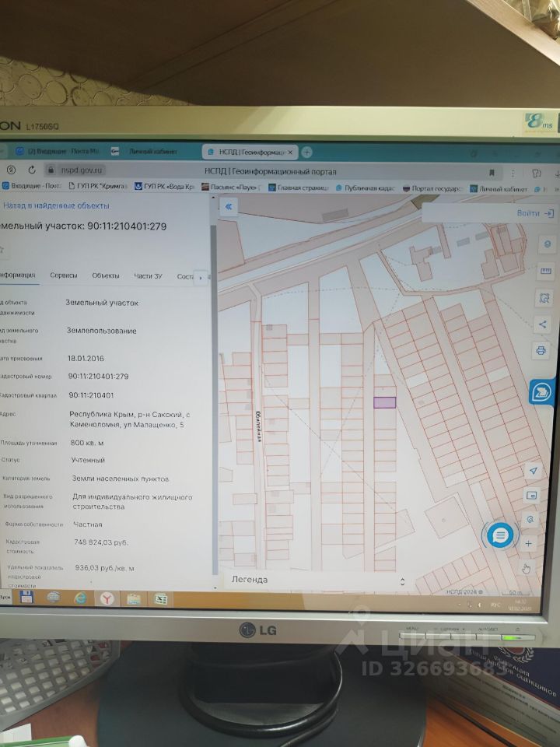Select the Информация tab
Image resolution: width=560 pixels, height=747 pixels.
click(18, 275)
